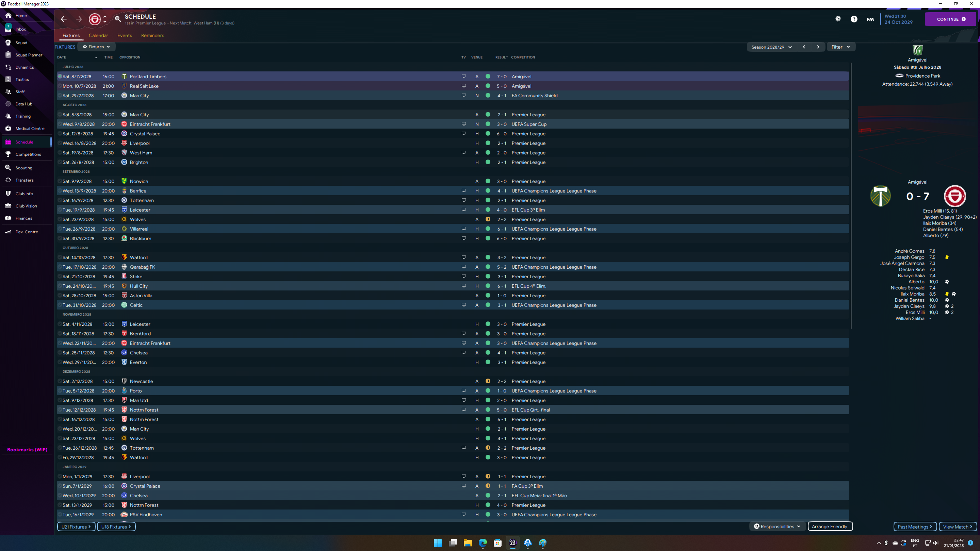980x551 pixels.
Task: Open the Tactics sidebar section
Action: 22,80
